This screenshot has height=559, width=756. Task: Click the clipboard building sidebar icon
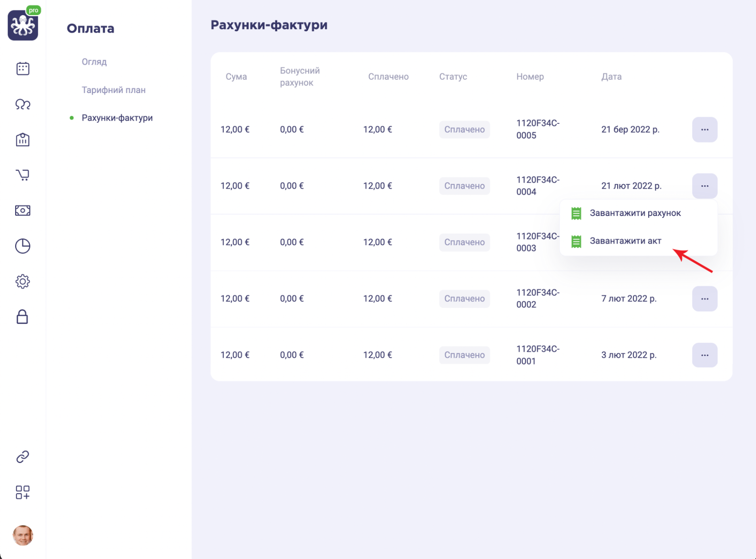23,140
